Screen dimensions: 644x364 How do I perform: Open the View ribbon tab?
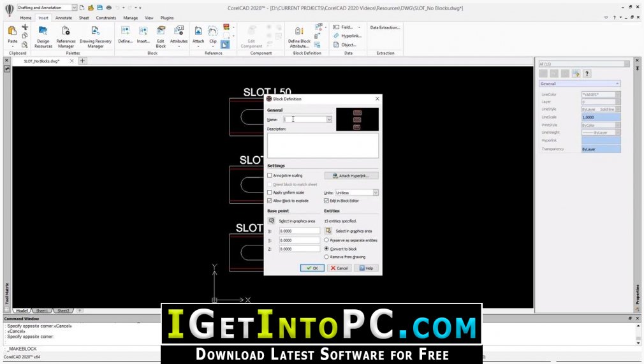point(149,18)
